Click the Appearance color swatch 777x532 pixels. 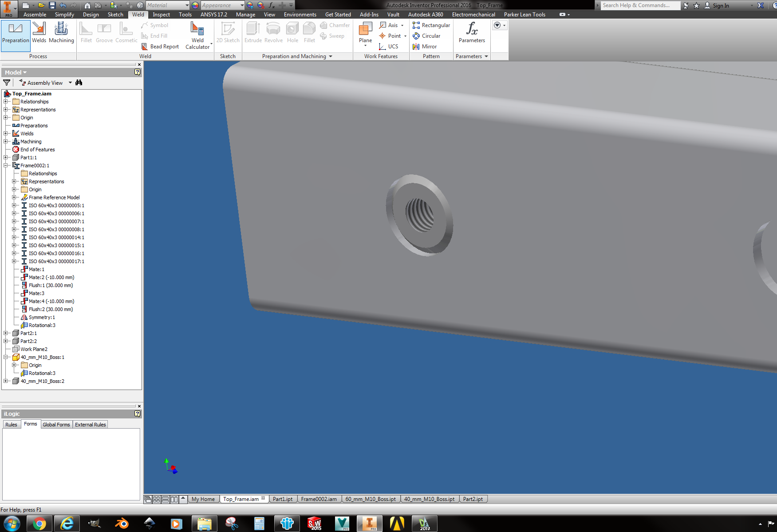pyautogui.click(x=194, y=5)
